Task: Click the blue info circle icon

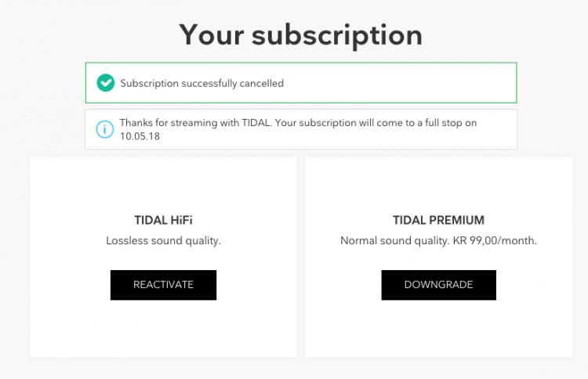Action: [104, 129]
